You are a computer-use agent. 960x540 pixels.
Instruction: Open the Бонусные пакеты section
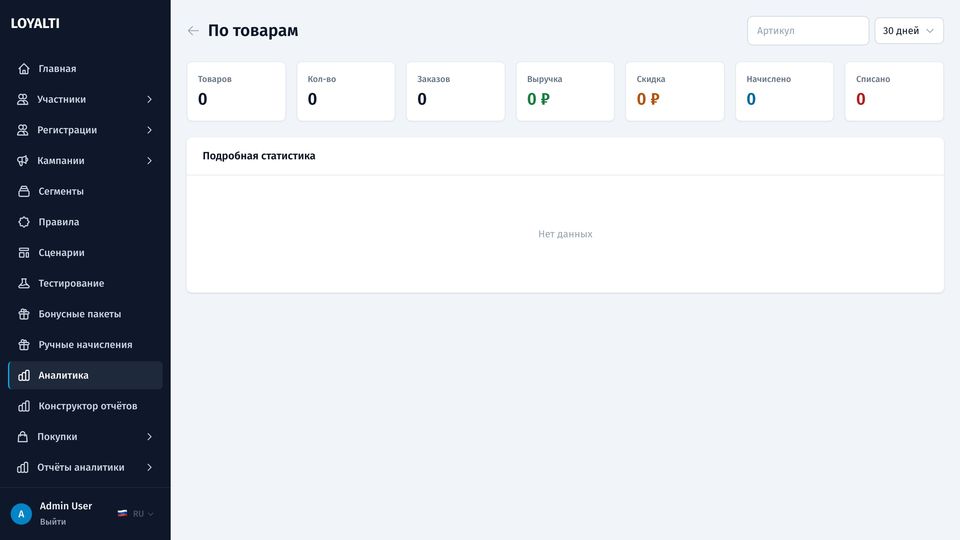coord(85,313)
